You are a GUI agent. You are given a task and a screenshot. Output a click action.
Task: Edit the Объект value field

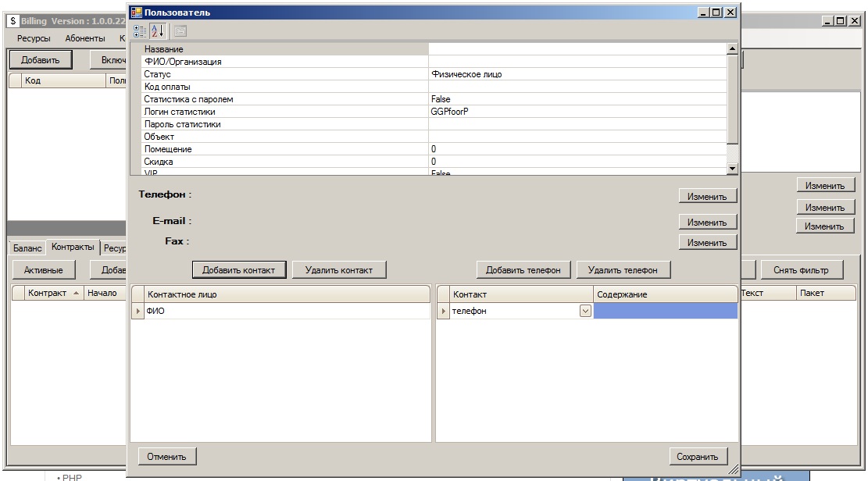pos(577,136)
